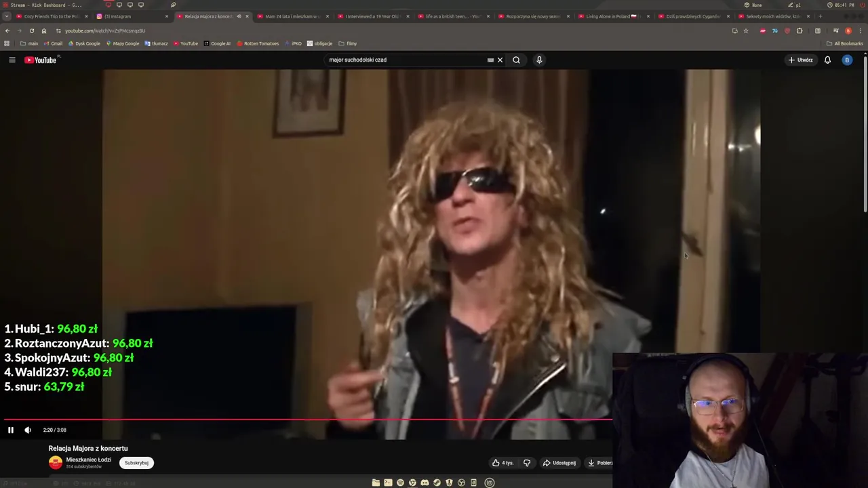Open the Google AI bookmark

coord(217,43)
